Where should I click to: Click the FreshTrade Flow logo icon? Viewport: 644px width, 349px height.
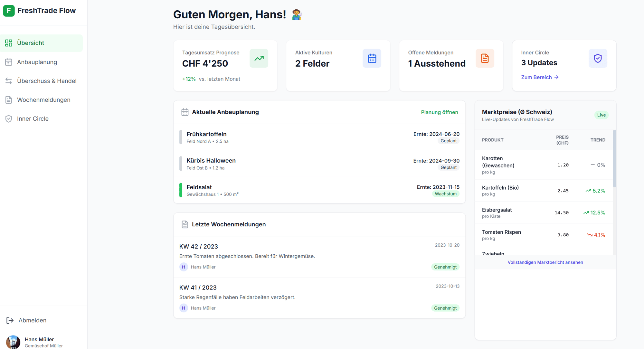[9, 11]
